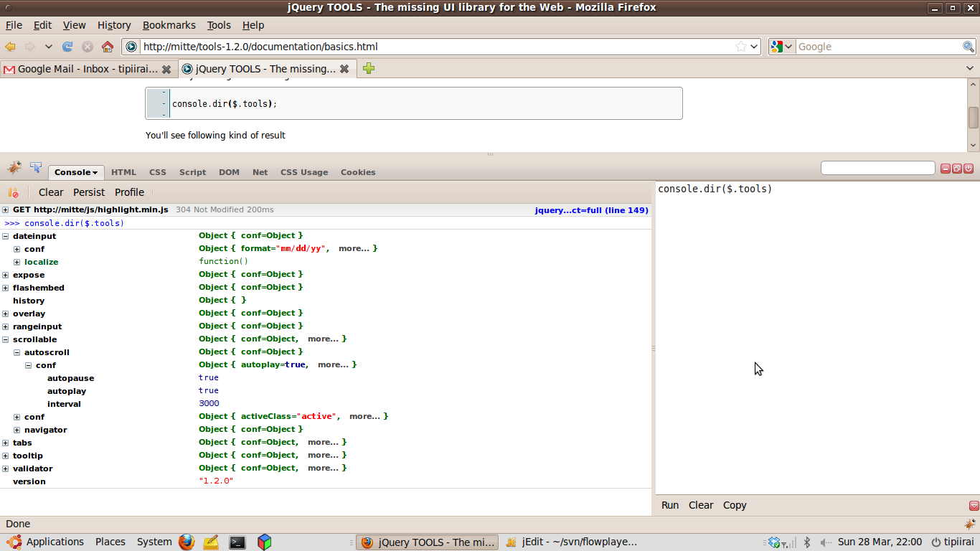Switch to Firebug's HTML tab

(x=123, y=172)
